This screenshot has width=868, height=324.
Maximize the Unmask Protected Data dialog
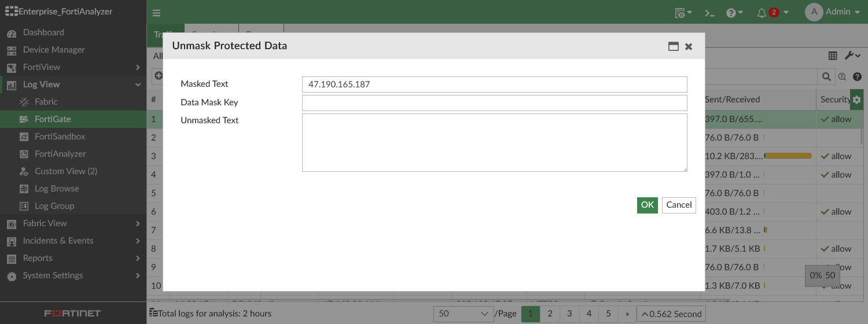674,46
